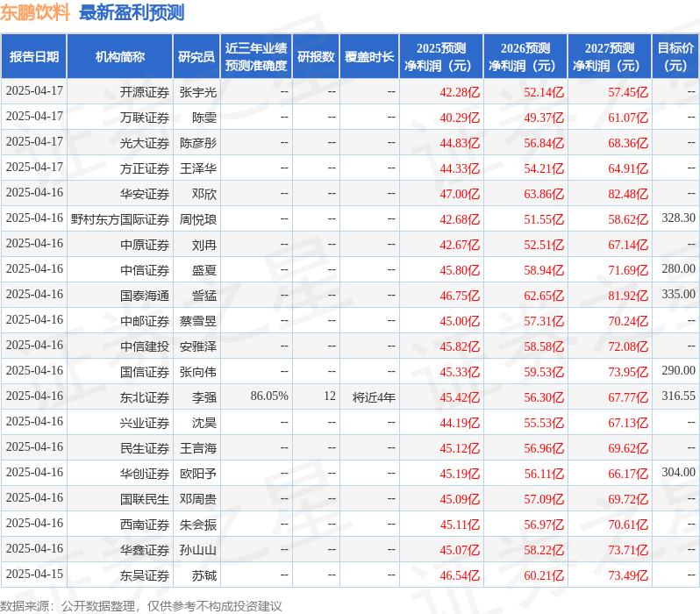Viewport: 700px width, 614px height.
Task: Click analyst name 李强
Action: tap(204, 397)
